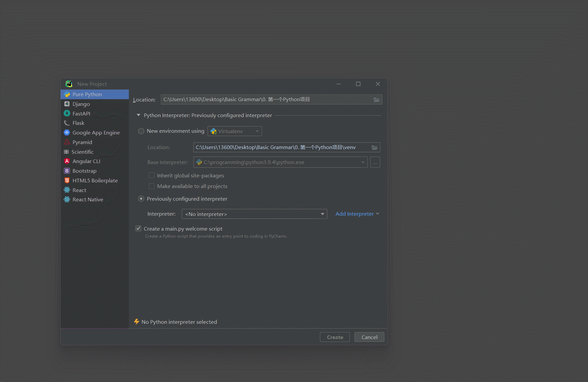Choose Angular CLI project type

(95, 161)
